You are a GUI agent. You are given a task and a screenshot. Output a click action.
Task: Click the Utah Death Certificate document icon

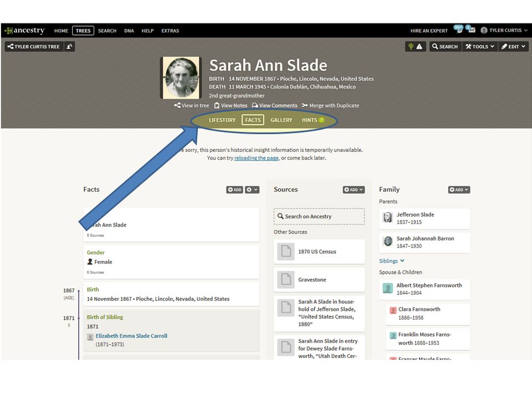[286, 347]
